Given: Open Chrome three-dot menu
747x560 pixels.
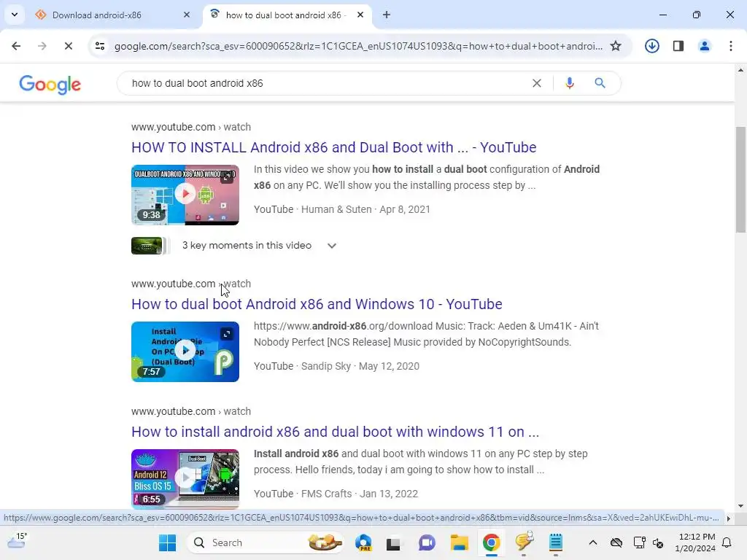Looking at the screenshot, I should 730,46.
